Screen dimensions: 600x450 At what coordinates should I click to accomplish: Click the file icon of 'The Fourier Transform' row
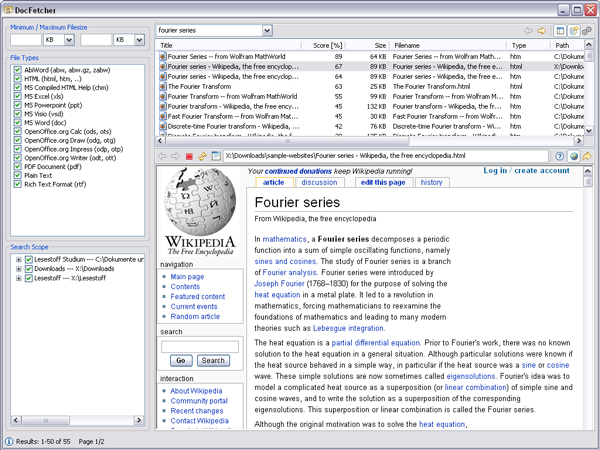tap(163, 86)
